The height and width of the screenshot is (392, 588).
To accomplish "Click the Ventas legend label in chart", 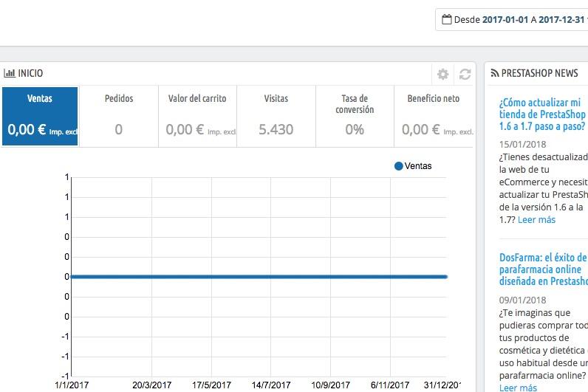I will [418, 166].
